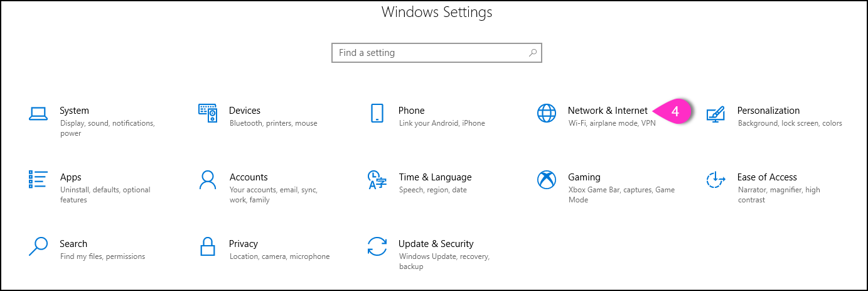Click the Update & Security label
Image resolution: width=868 pixels, height=291 pixels.
(436, 244)
